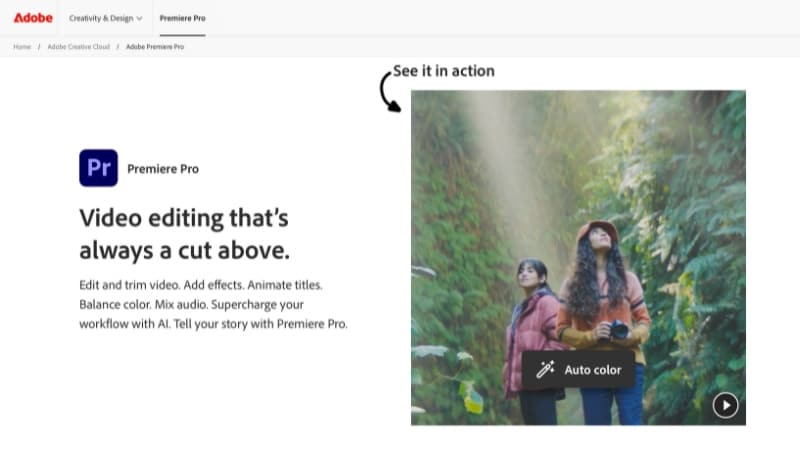800x450 pixels.
Task: Click Adobe Premiere Pro breadcrumb
Action: [x=155, y=46]
